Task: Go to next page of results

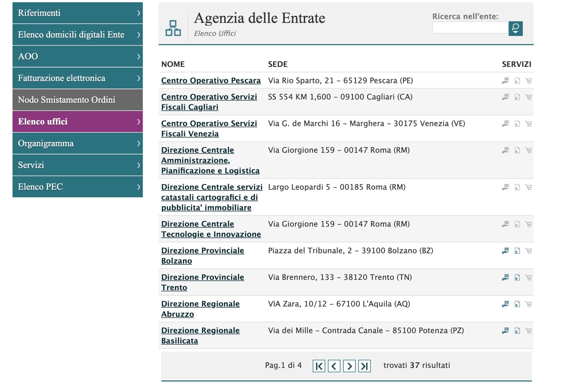Action: (349, 366)
